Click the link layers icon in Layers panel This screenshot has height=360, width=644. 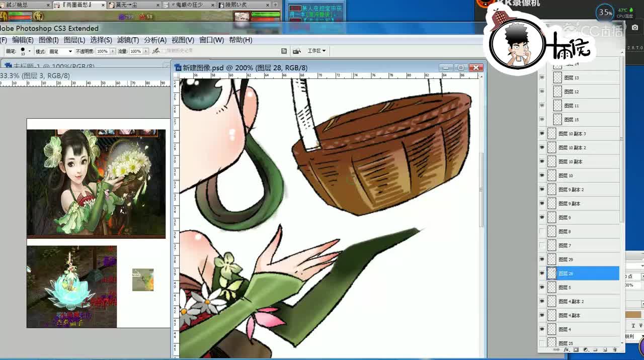(x=556, y=349)
